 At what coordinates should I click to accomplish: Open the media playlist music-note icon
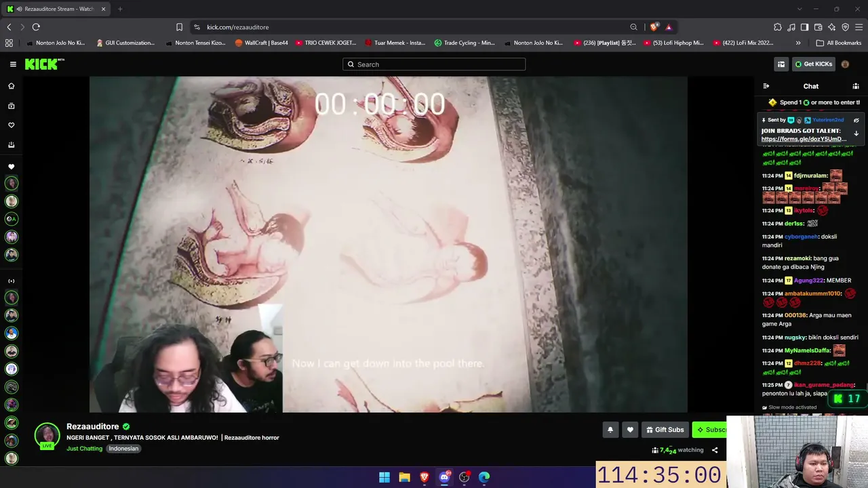[x=791, y=27]
